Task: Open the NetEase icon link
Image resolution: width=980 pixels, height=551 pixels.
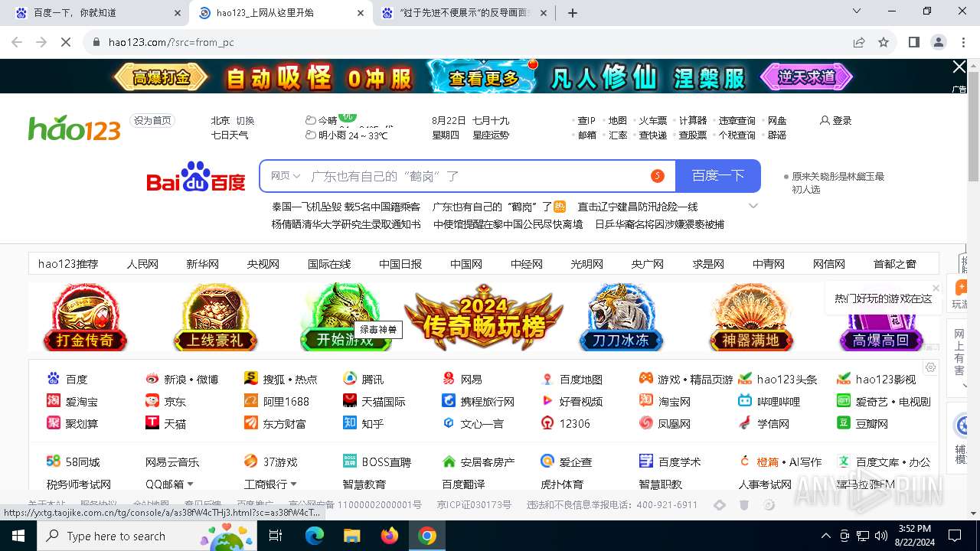Action: pos(449,379)
